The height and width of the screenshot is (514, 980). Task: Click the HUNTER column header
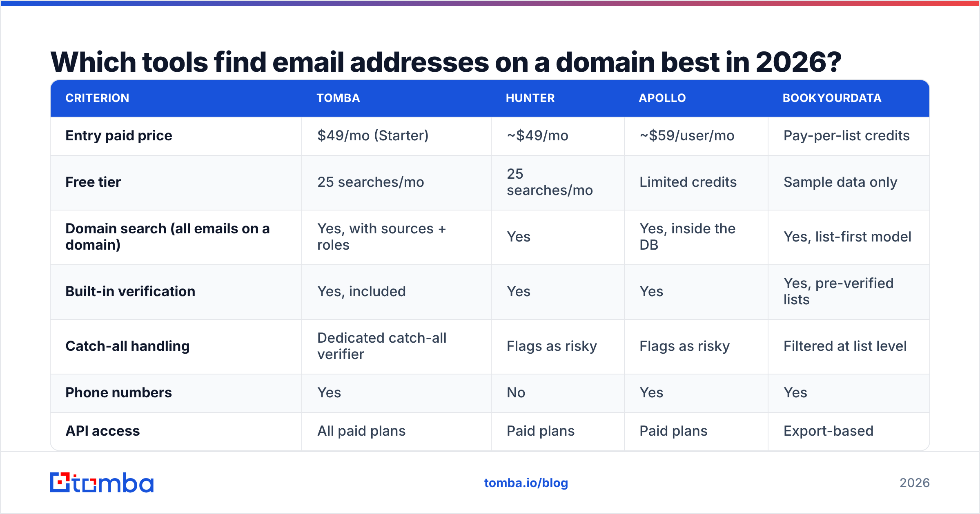coord(530,98)
